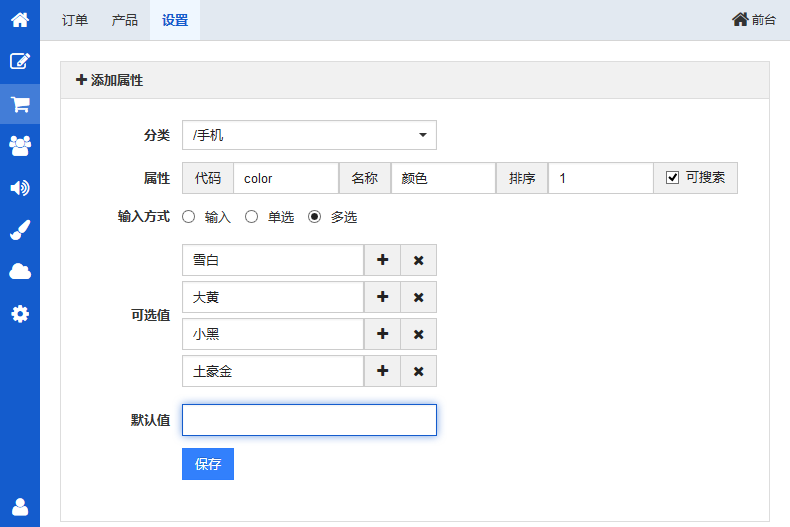Select the shopping cart sidebar icon
The image size is (790, 527).
pyautogui.click(x=20, y=104)
